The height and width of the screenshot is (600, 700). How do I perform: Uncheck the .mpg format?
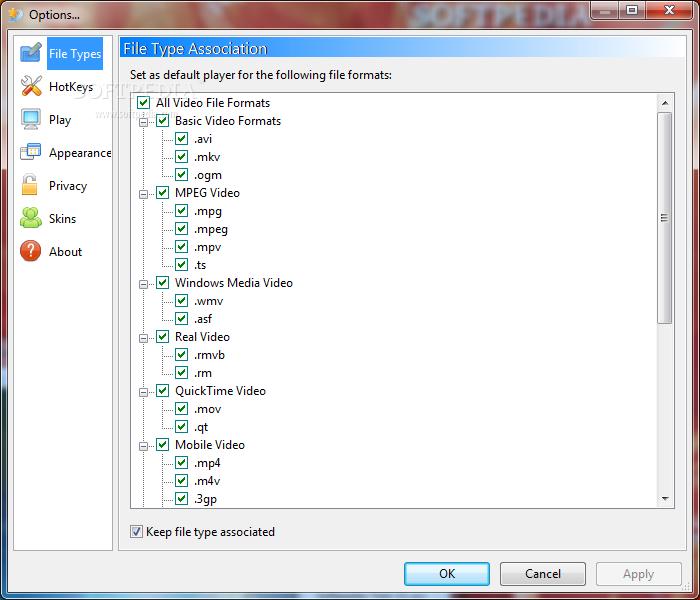pos(181,211)
